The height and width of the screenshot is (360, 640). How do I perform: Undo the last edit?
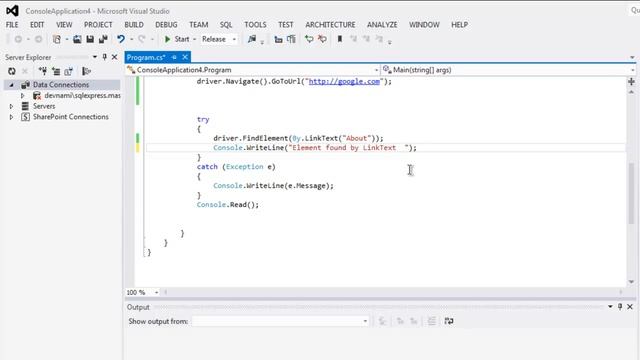point(121,39)
